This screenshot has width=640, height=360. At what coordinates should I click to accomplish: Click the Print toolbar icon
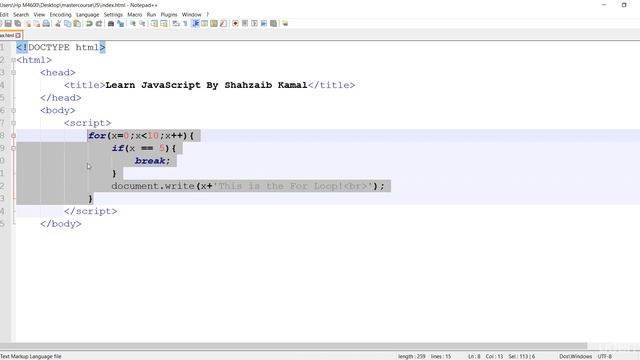coord(46,24)
